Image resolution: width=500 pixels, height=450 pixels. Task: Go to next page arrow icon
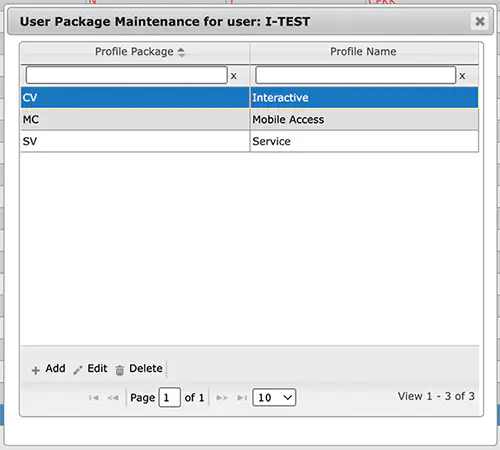[222, 398]
